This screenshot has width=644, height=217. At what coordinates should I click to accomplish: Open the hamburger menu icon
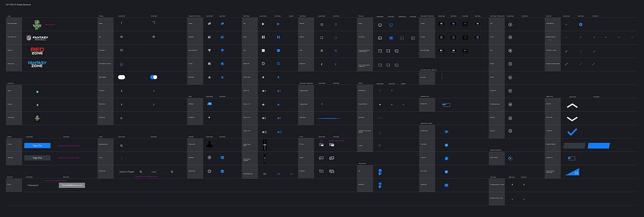coord(121,50)
